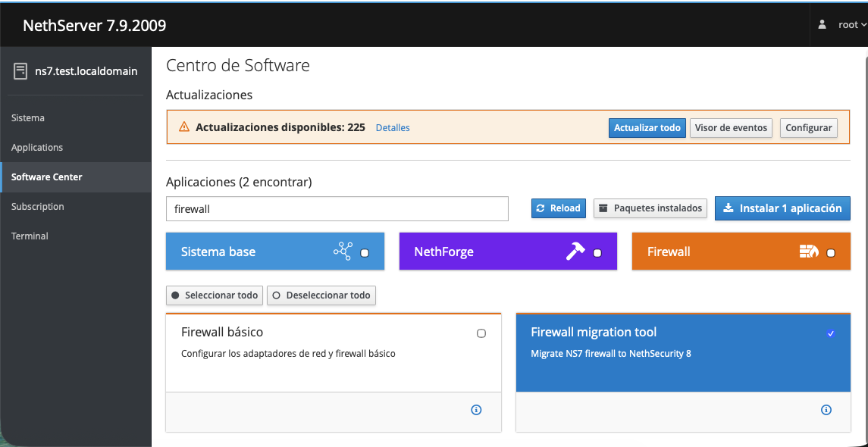The image size is (868, 447).
Task: Click the Sistema base network nodes icon
Action: [343, 252]
